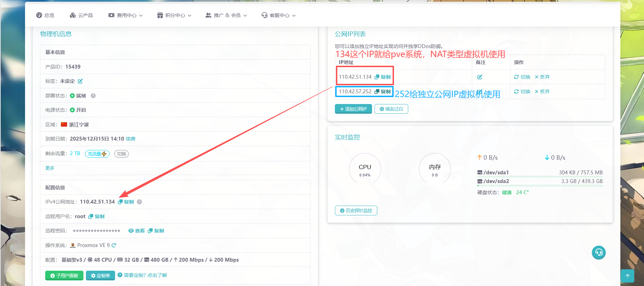Open the 总览 menu item
644x286 pixels.
[46, 15]
